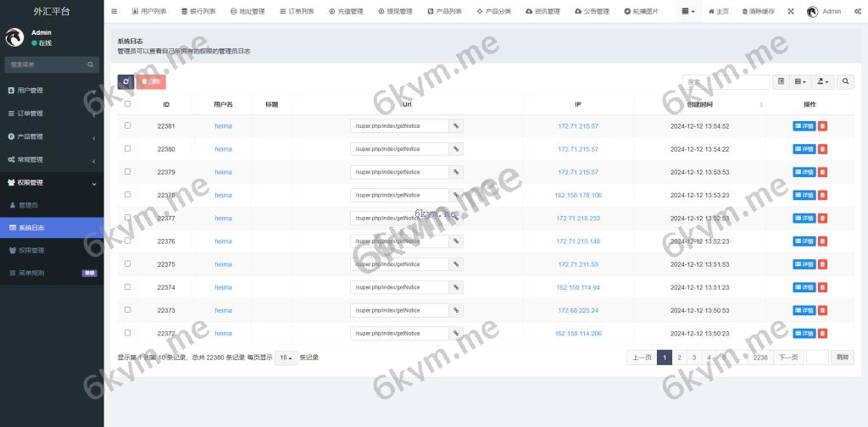Click the 详情 button for log 22377

click(804, 218)
